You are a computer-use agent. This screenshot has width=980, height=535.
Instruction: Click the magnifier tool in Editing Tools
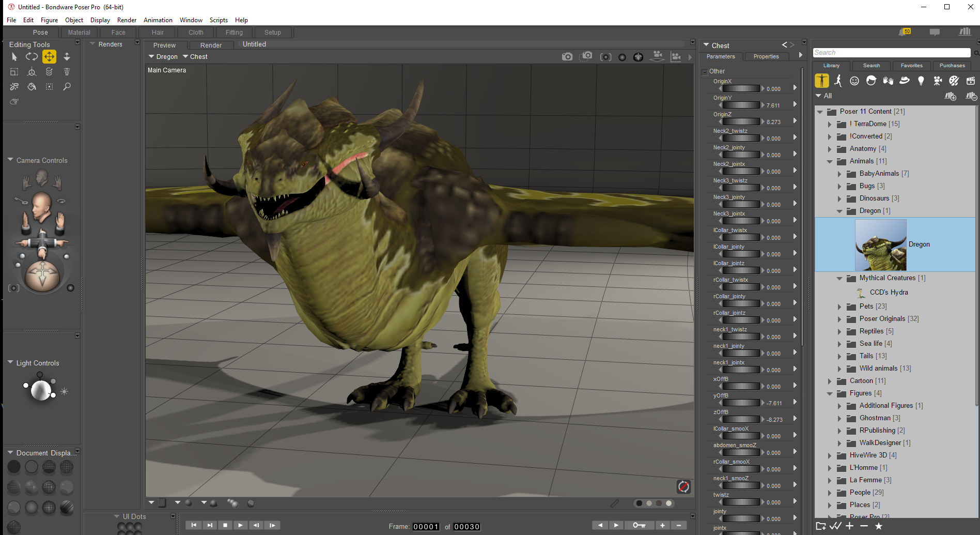(67, 87)
